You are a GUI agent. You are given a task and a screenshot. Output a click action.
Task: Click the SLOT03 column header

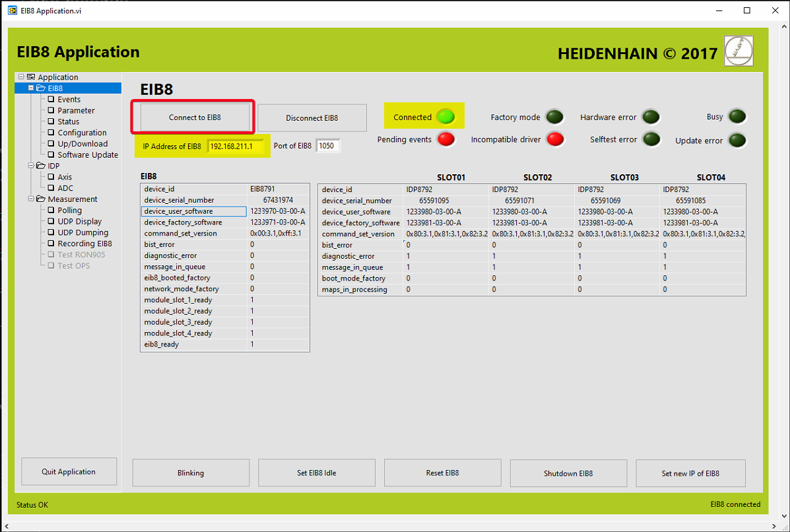[x=624, y=178]
